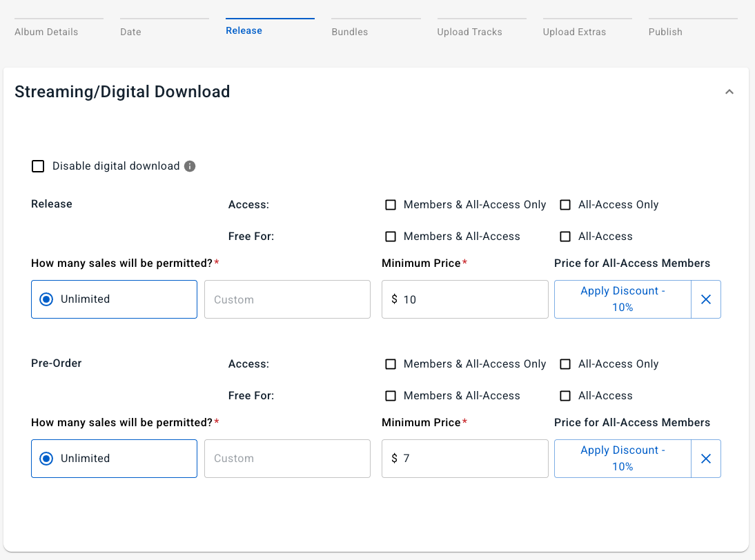755x560 pixels.
Task: Enable Release access for All-Access Only
Action: (565, 205)
